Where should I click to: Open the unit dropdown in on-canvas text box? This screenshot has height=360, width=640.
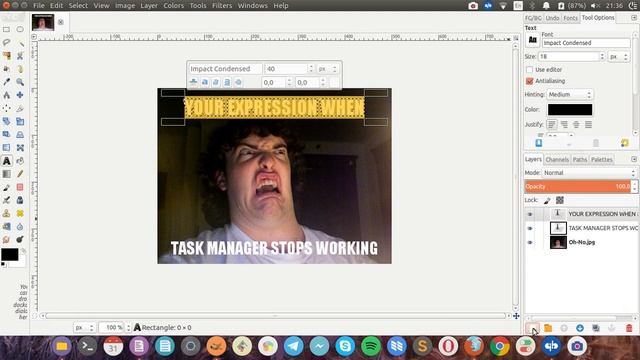(x=328, y=69)
